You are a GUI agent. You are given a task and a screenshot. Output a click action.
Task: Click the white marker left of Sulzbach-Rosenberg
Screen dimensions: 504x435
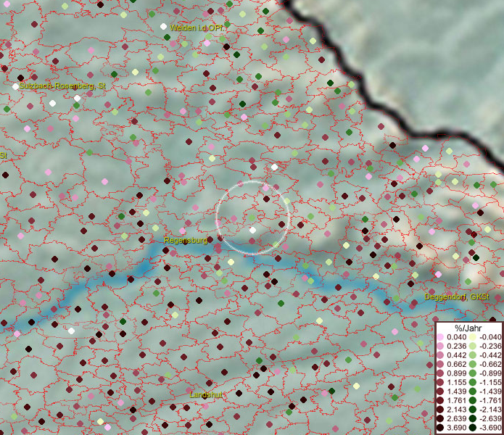pos(15,86)
